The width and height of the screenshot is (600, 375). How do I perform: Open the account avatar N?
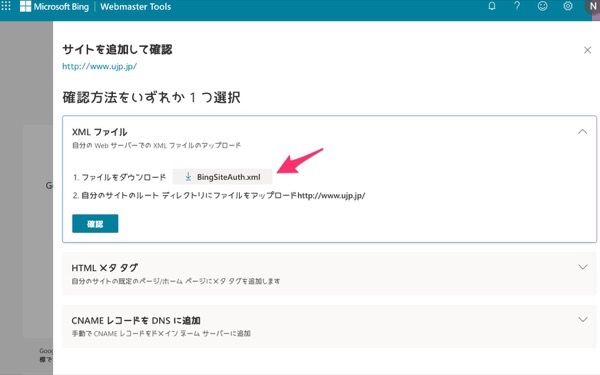[592, 7]
